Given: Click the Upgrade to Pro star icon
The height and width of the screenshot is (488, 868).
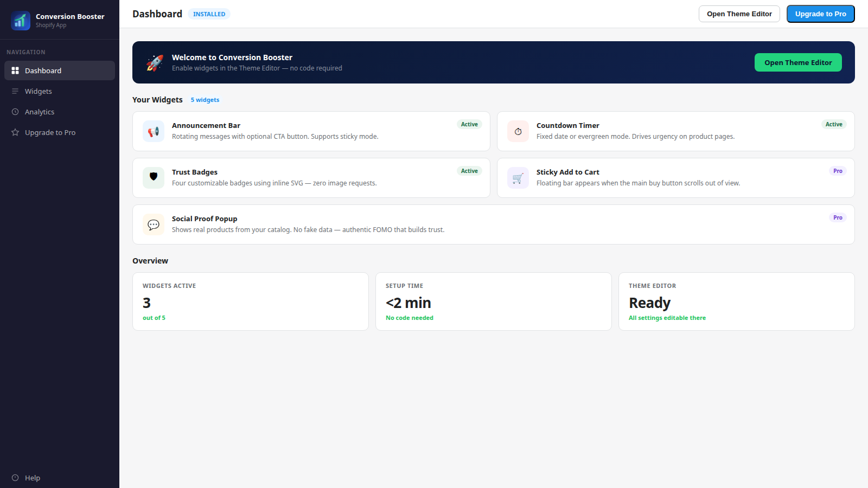Looking at the screenshot, I should point(15,132).
